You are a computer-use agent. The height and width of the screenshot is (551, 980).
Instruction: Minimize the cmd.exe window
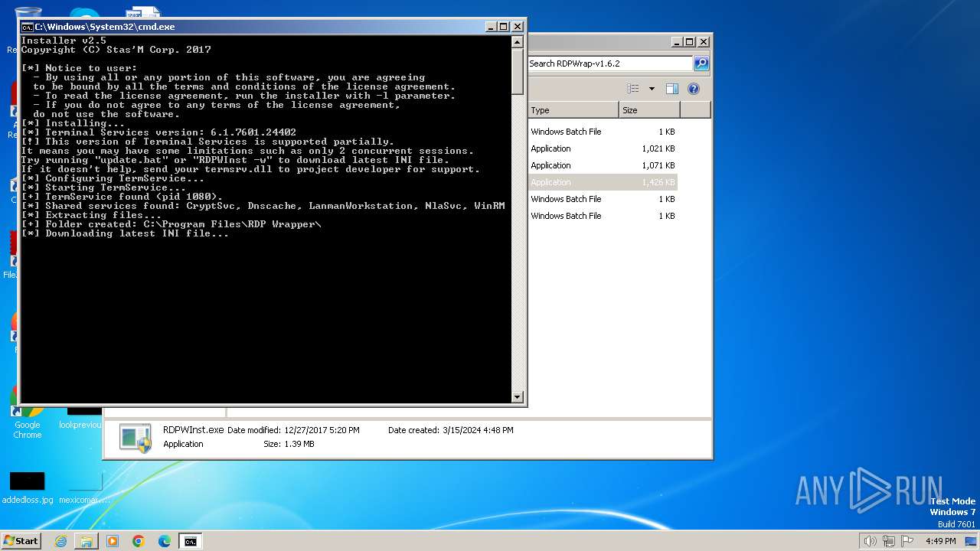(491, 27)
